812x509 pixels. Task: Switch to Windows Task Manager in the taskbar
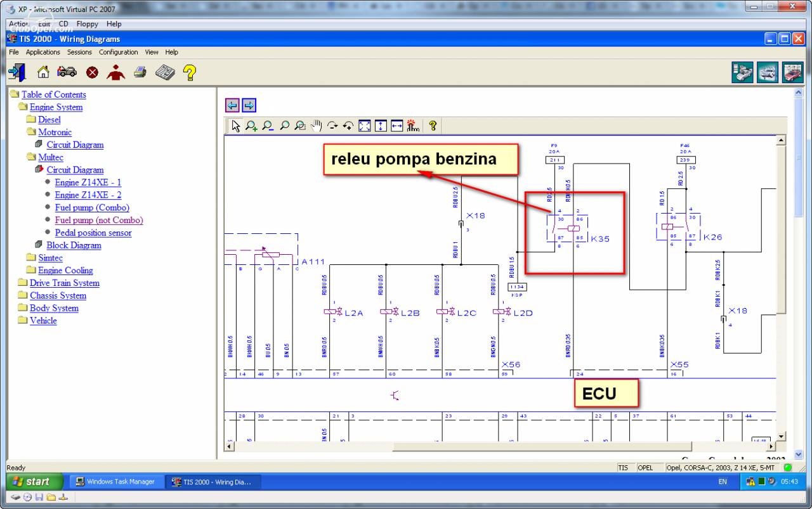[x=116, y=482]
